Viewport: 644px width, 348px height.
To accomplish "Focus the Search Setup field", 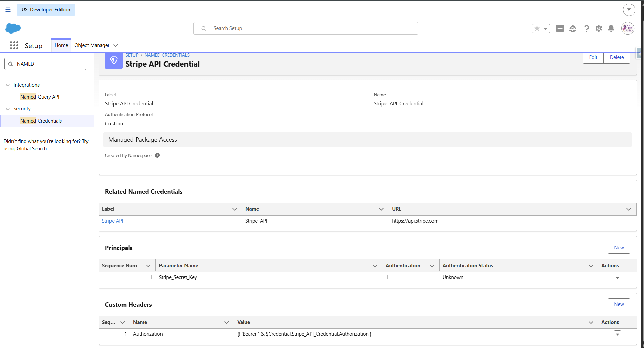I will tap(306, 28).
